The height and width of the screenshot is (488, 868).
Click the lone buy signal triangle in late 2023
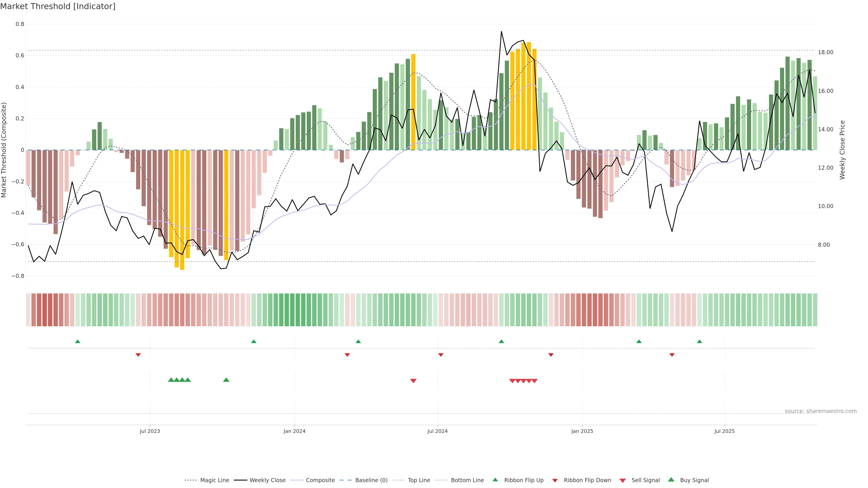pos(226,380)
